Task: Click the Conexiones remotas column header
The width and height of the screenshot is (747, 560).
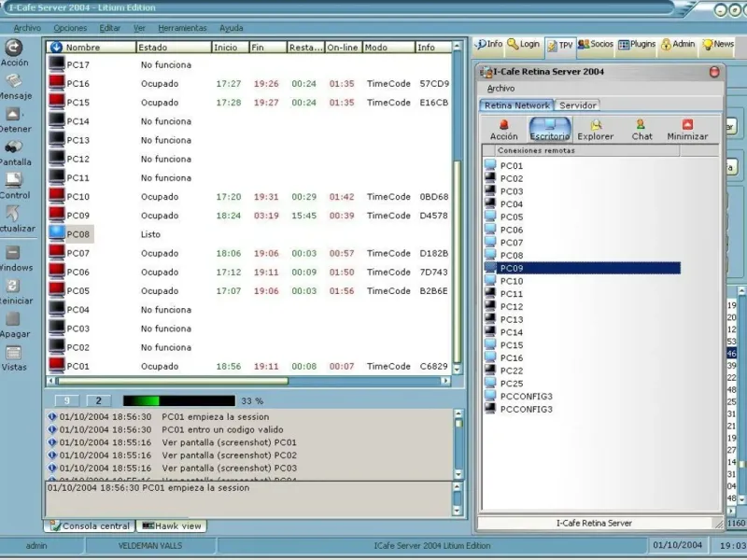Action: 588,150
